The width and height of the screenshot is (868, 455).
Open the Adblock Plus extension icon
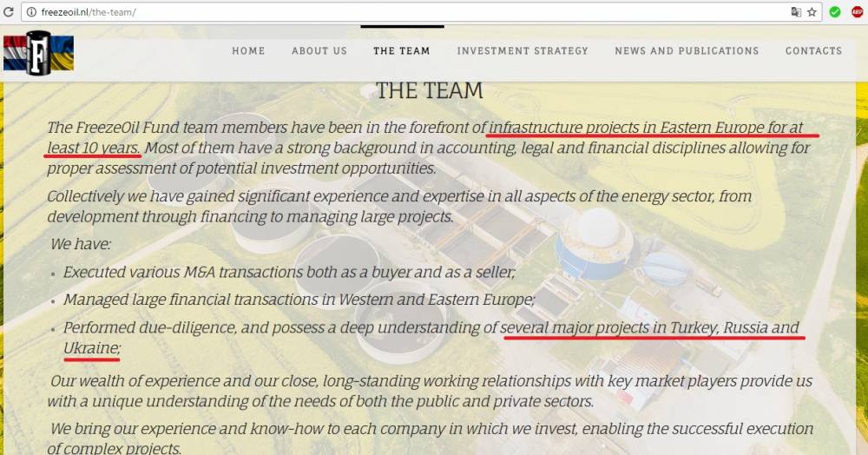coord(858,11)
